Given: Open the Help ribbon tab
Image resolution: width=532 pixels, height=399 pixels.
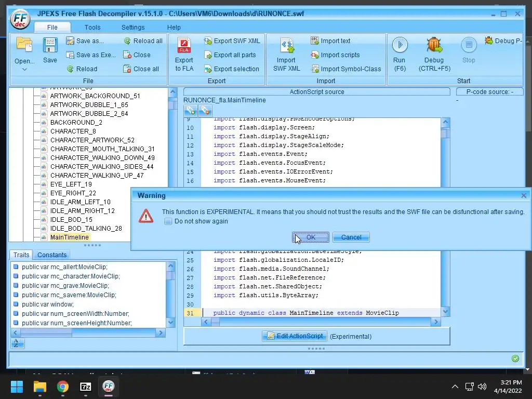Looking at the screenshot, I should (174, 27).
